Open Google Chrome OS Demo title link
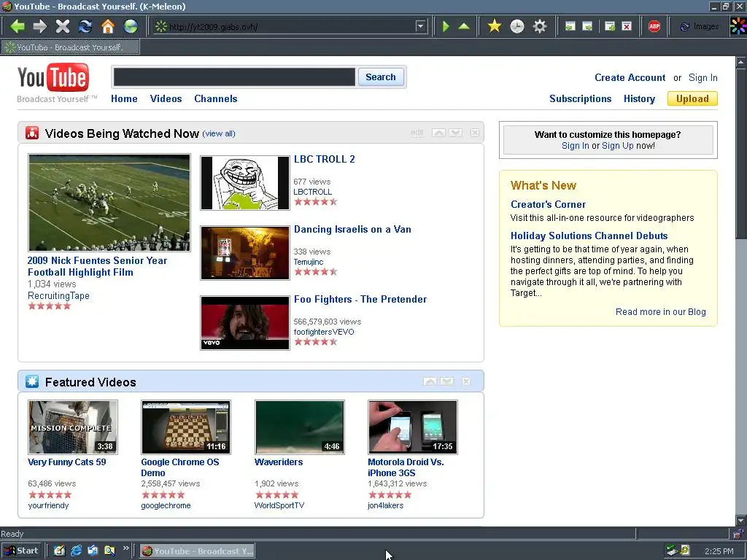This screenshot has height=560, width=747. point(179,467)
